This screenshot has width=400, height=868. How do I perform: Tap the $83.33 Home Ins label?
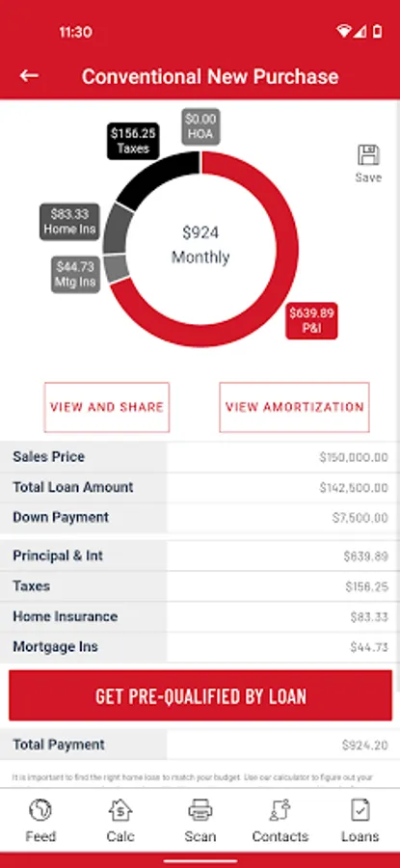[x=69, y=222]
